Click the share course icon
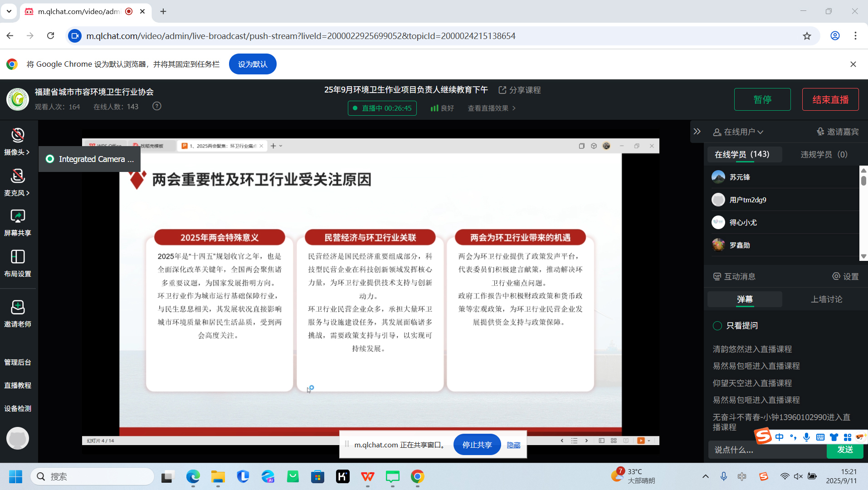This screenshot has width=868, height=490. [502, 90]
